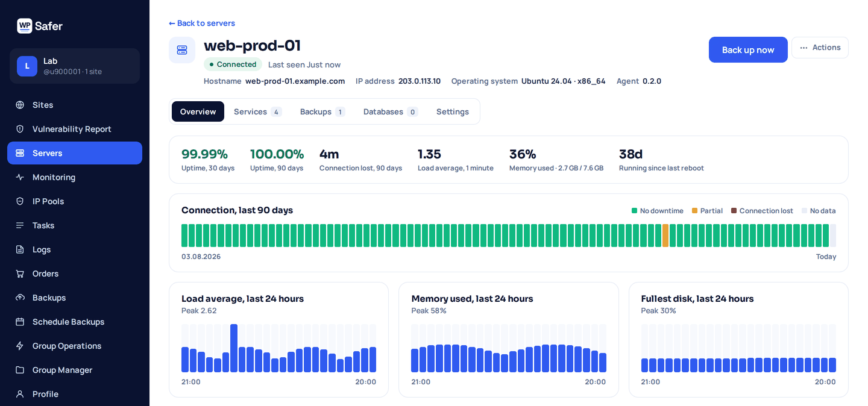The height and width of the screenshot is (406, 868).
Task: Click the Group Manager folder icon
Action: 20,370
